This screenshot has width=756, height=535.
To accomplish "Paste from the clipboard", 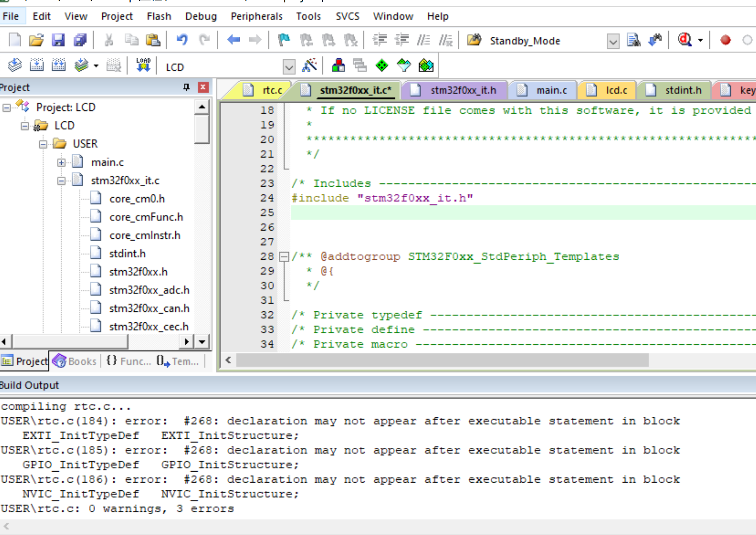I will click(x=153, y=40).
